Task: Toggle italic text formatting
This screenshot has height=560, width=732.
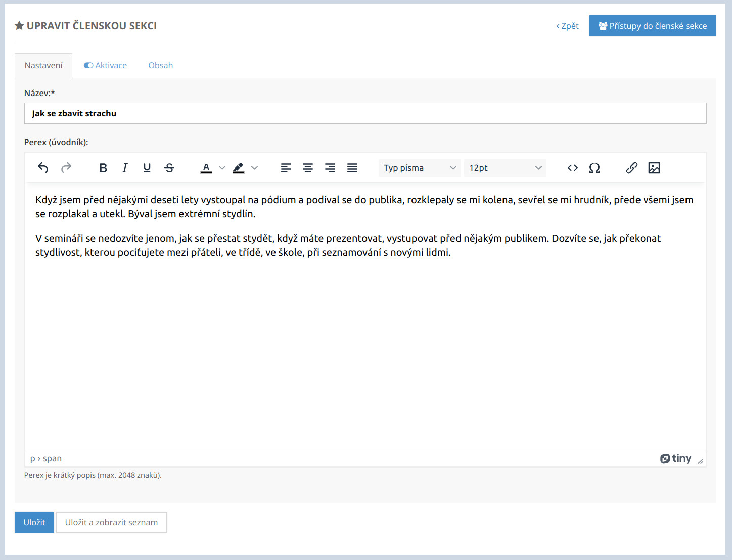Action: [x=125, y=168]
